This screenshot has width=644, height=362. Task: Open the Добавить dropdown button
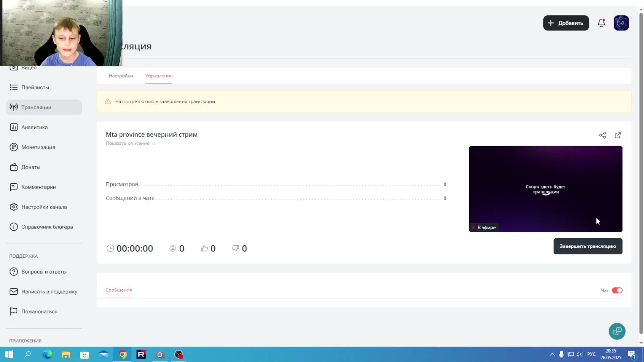pos(566,23)
